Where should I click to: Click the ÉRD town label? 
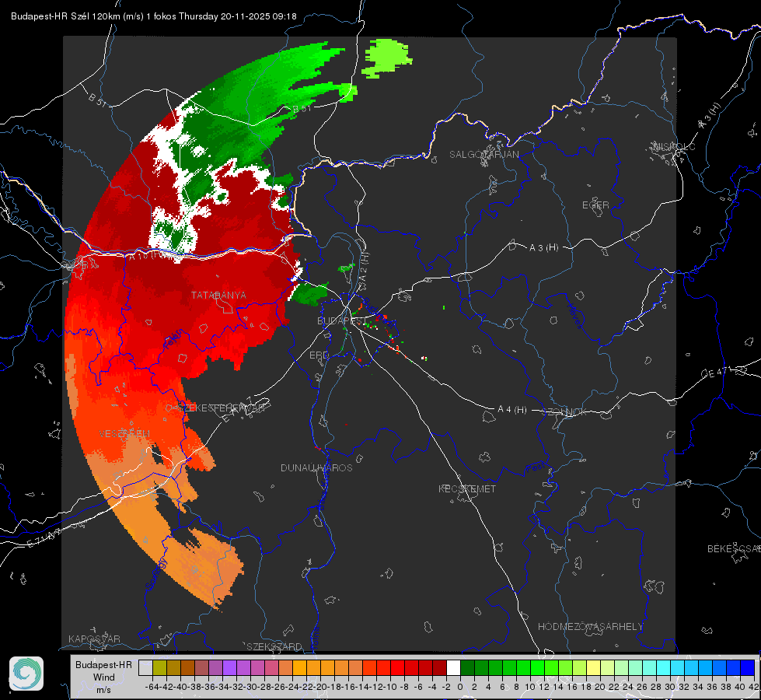319,355
